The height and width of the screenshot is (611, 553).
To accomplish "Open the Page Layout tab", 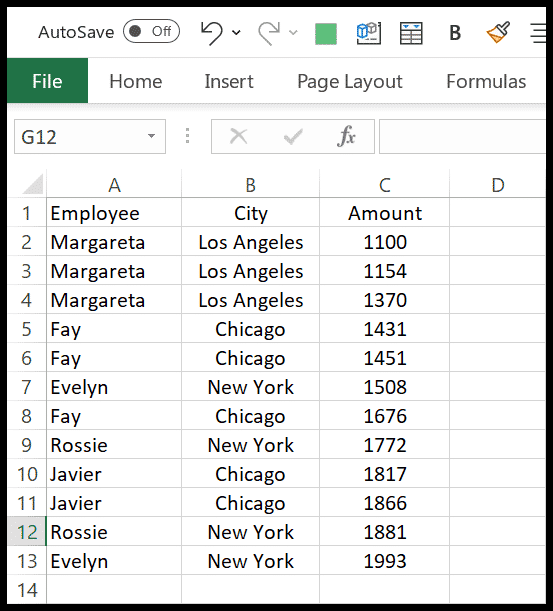I will click(x=350, y=82).
